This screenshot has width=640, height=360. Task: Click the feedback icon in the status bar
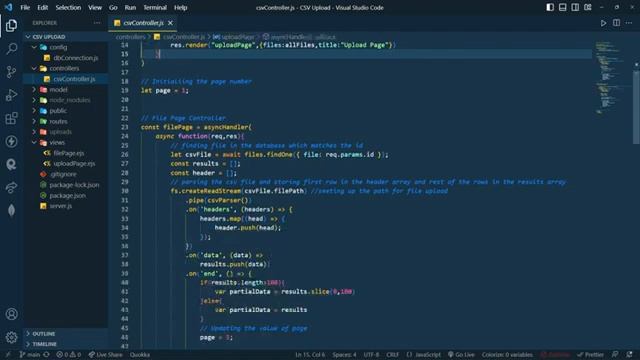click(615, 355)
